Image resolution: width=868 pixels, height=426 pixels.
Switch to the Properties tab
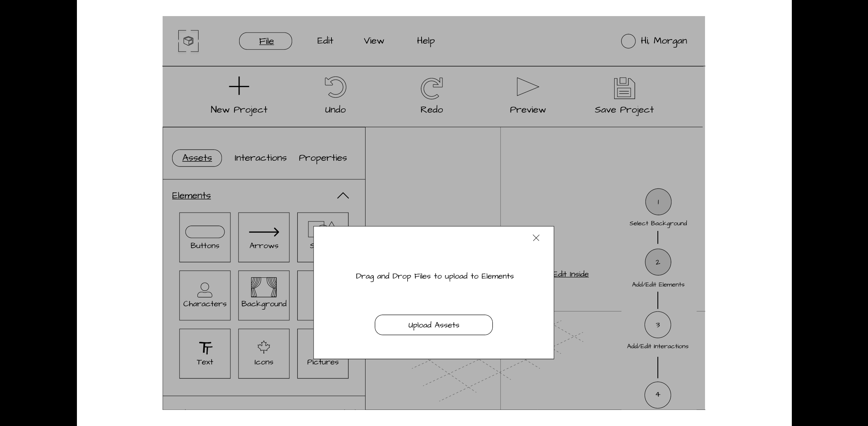pyautogui.click(x=323, y=158)
